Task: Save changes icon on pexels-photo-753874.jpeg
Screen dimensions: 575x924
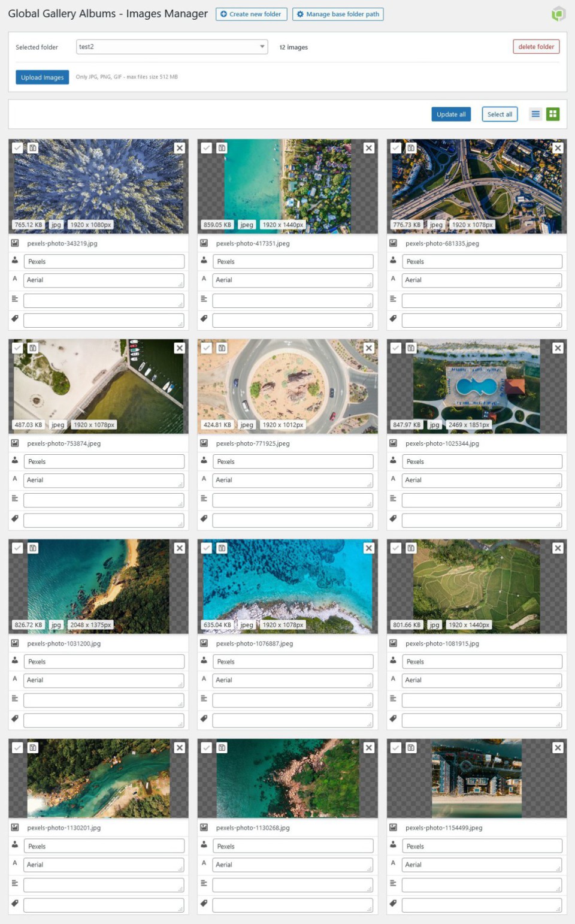Action: 33,348
